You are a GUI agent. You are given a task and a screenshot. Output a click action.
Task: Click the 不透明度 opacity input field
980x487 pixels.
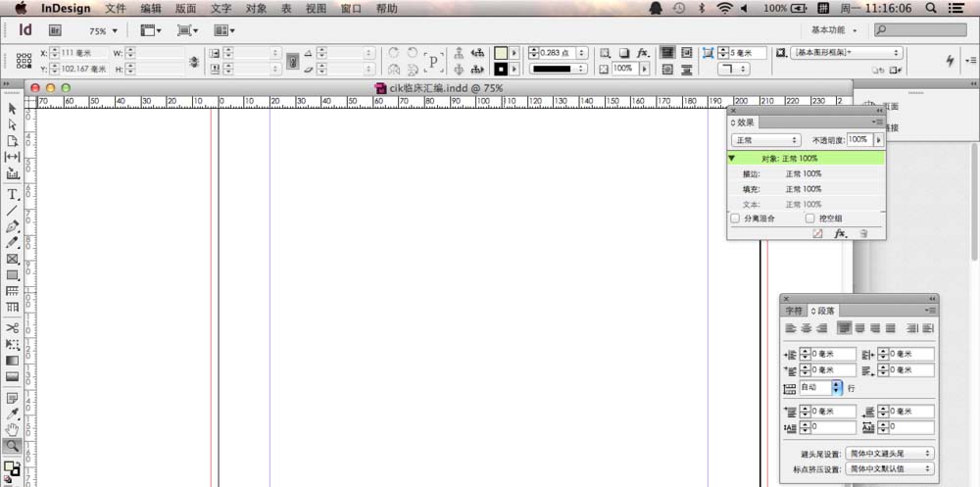pos(859,140)
